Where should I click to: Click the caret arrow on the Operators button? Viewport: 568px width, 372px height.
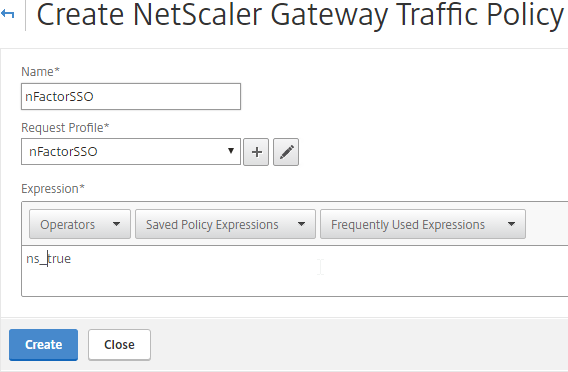116,224
